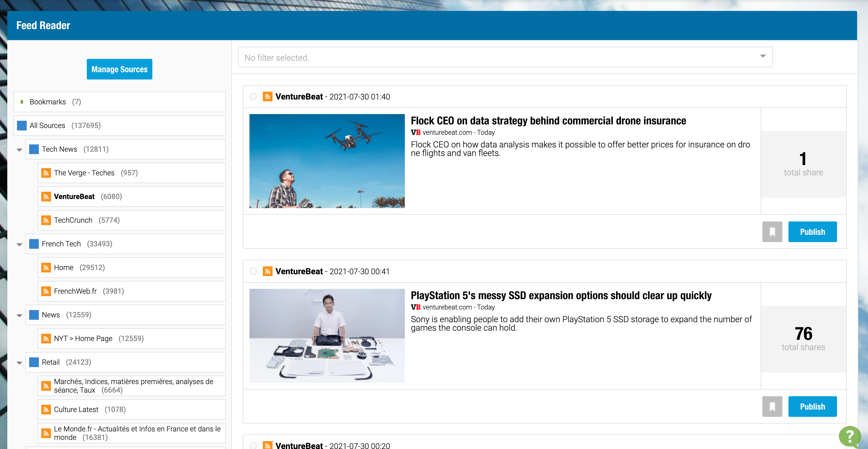Select the TechCrunch (5774) feed
868x449 pixels.
point(131,220)
